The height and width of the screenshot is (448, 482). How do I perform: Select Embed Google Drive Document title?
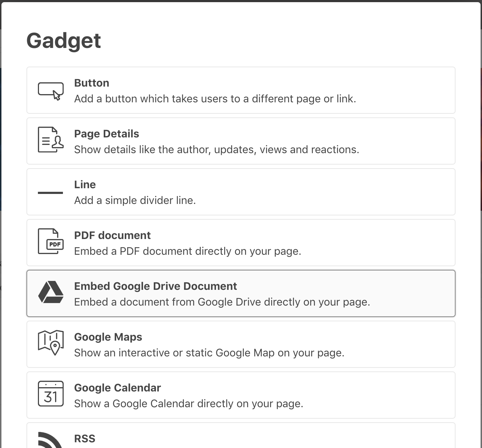coord(156,286)
